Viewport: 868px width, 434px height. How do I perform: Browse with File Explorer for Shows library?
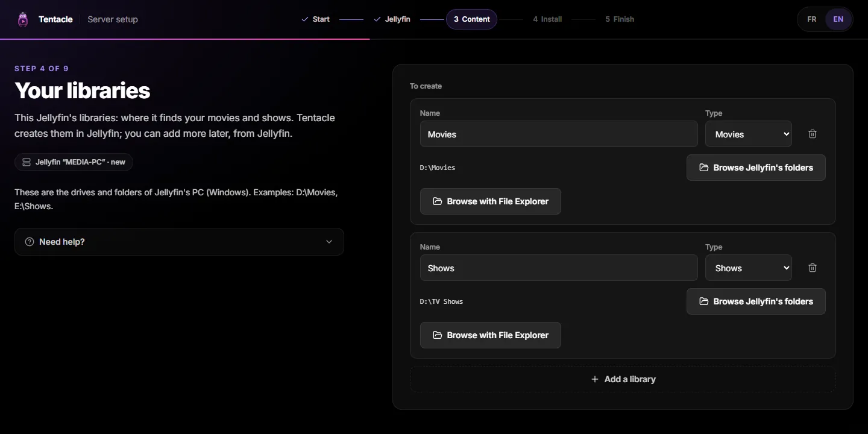click(491, 335)
